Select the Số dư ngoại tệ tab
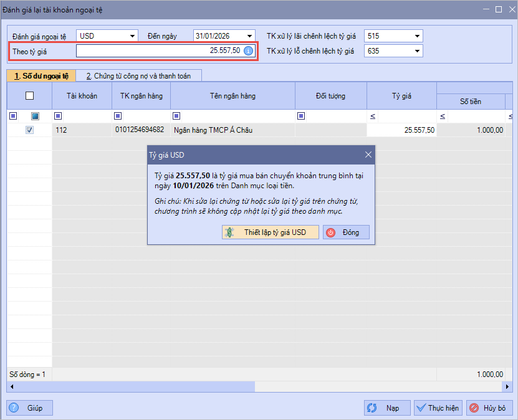The height and width of the screenshot is (420, 518). click(41, 76)
